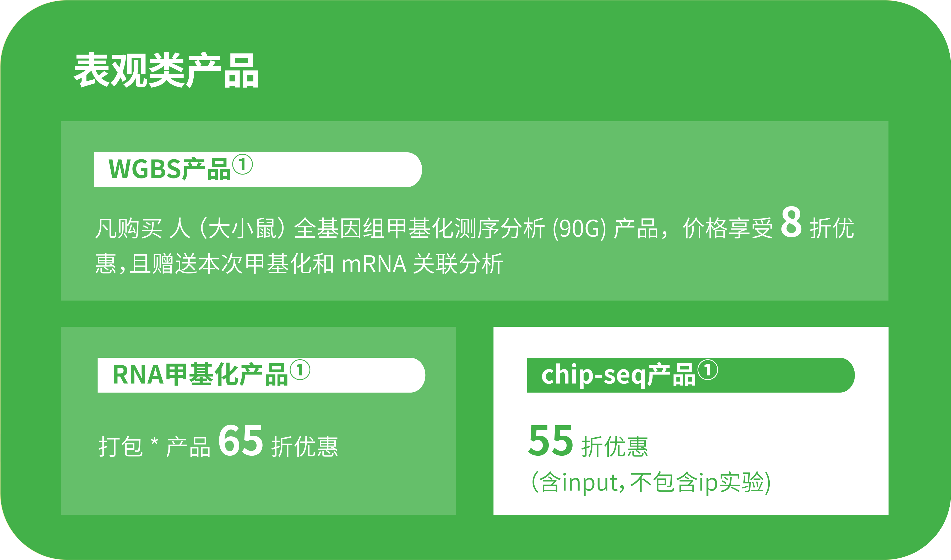Select the WGBS产品 label pill

(x=258, y=170)
